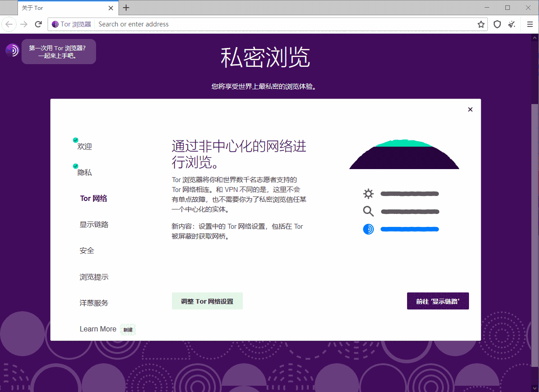Click the Tor 浏览器 site info icon

pos(54,24)
